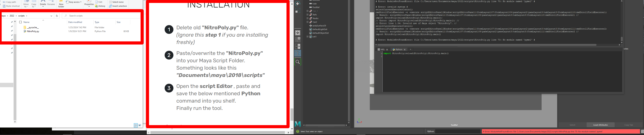
Task: Click the New folder button in Explorer
Action: click(x=61, y=4)
